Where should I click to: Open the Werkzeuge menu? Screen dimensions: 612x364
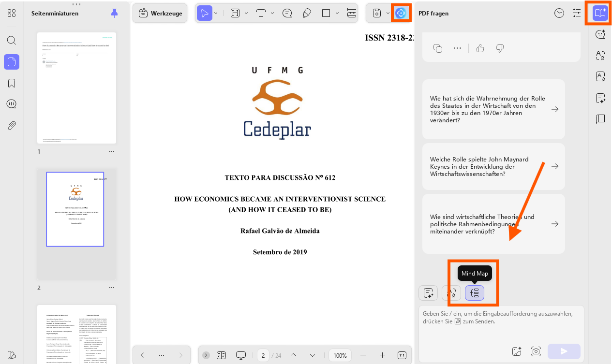click(161, 13)
